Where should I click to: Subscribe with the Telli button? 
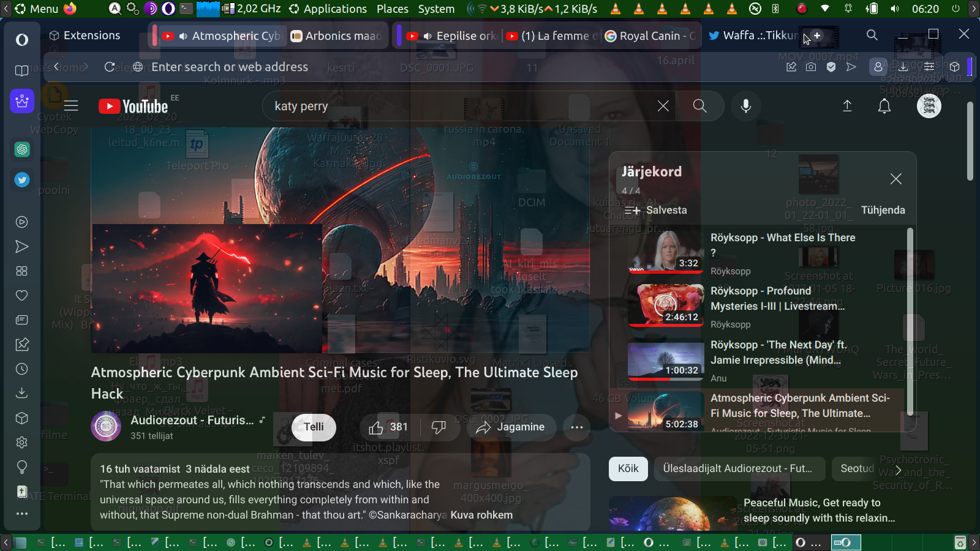click(x=314, y=427)
